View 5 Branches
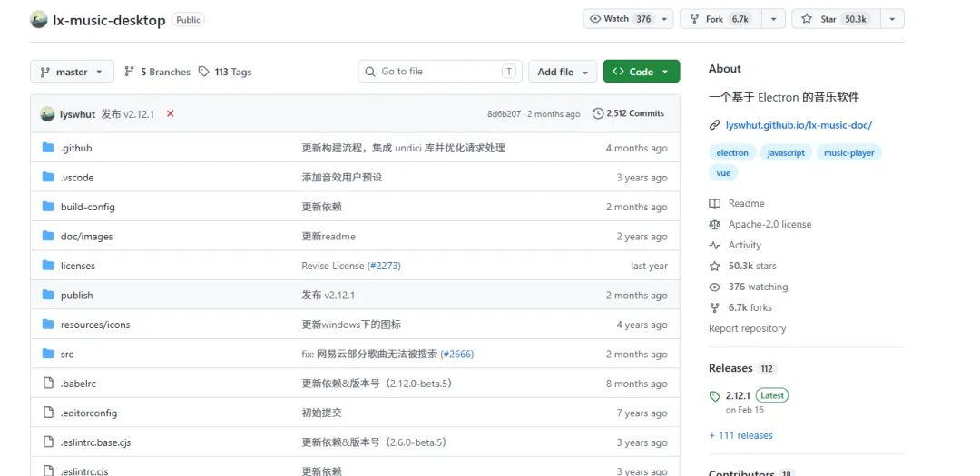 click(158, 72)
